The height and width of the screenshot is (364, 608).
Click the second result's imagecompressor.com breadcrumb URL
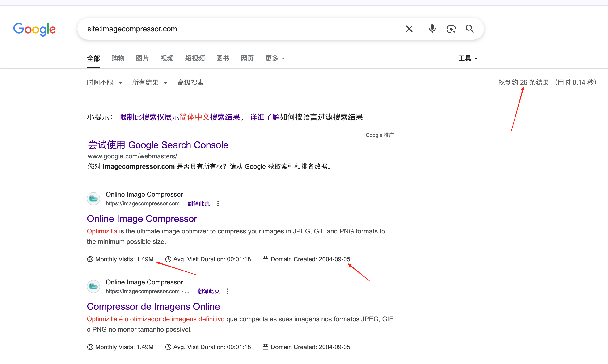tap(148, 291)
